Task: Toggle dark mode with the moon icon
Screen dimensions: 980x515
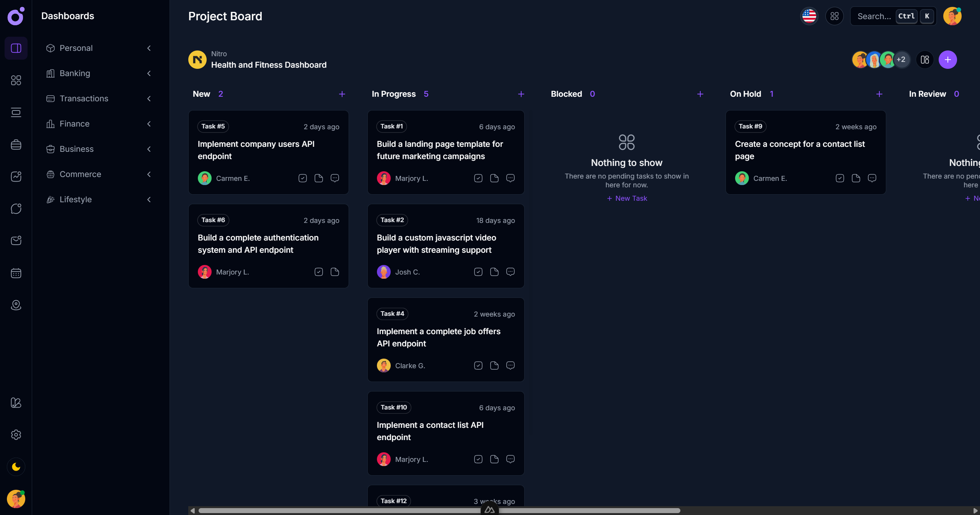Action: point(16,466)
